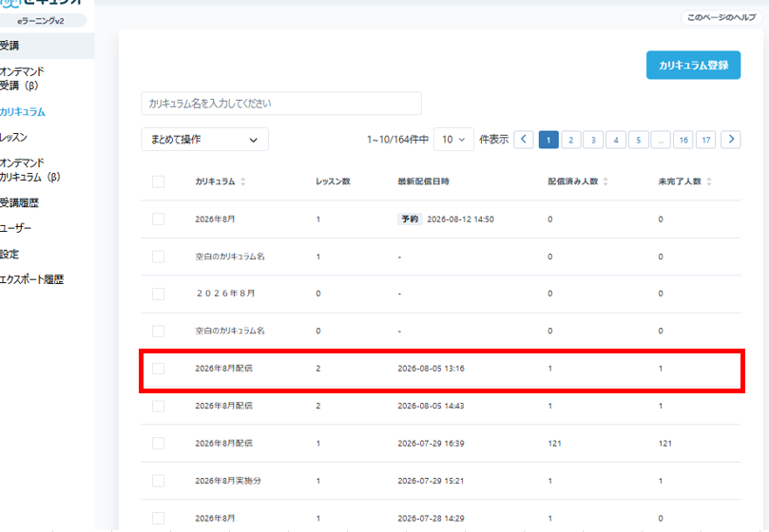Click the 最新配信日時 column header
Viewport: 769px width, 532px height.
(423, 181)
